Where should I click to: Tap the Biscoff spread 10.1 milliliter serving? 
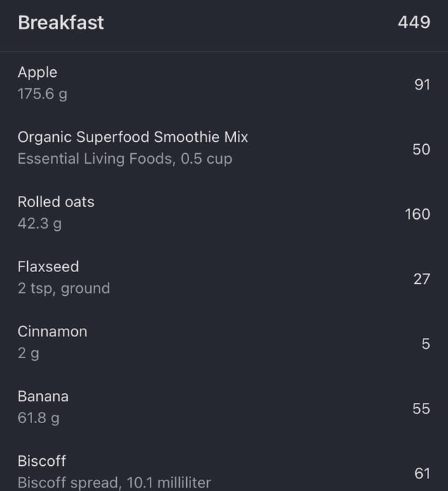114,483
